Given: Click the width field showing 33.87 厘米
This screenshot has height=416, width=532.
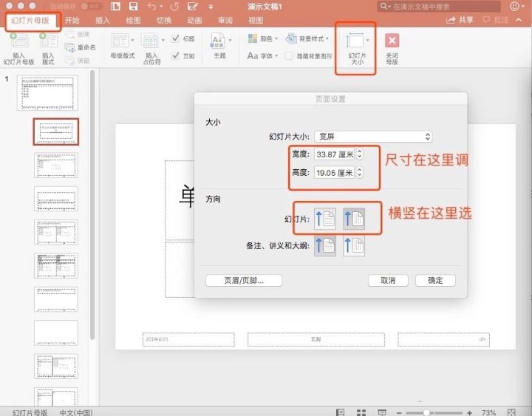Looking at the screenshot, I should (x=334, y=154).
